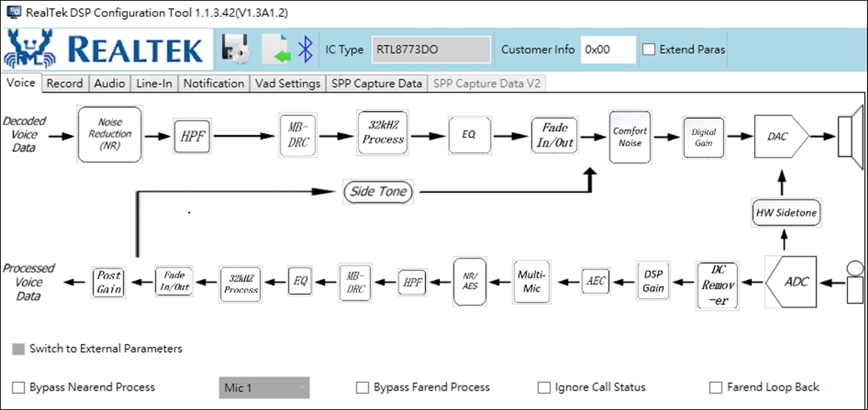The width and height of the screenshot is (868, 410).
Task: Click the save floppy disk icon
Action: pyautogui.click(x=237, y=48)
